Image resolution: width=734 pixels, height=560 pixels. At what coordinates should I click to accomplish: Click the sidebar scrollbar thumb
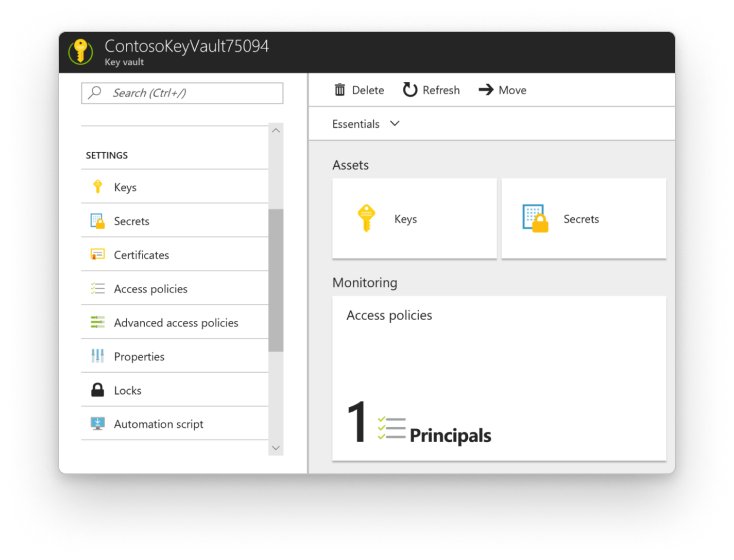point(276,280)
